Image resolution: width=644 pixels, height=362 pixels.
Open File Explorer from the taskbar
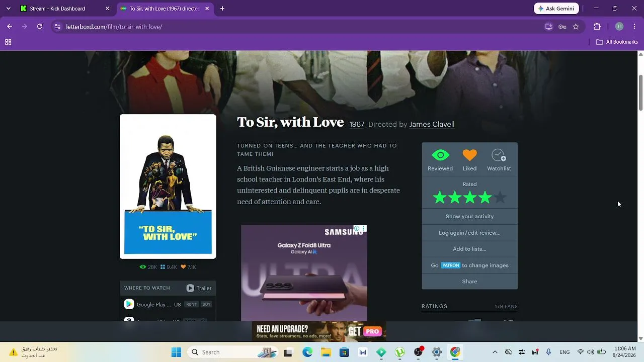click(326, 352)
